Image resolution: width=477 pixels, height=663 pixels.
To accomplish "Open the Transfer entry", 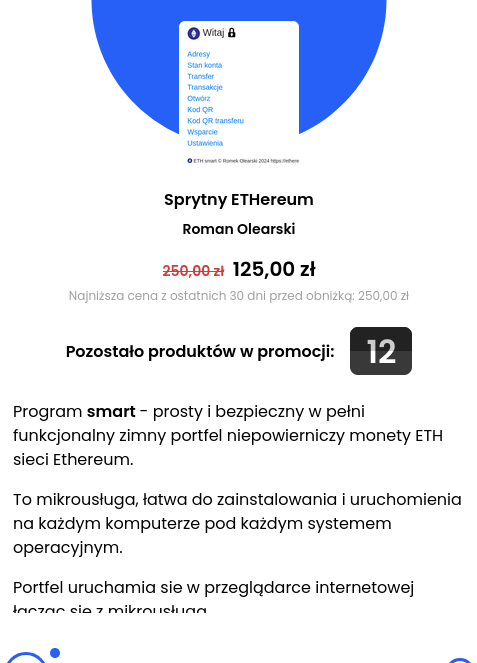I will (200, 76).
